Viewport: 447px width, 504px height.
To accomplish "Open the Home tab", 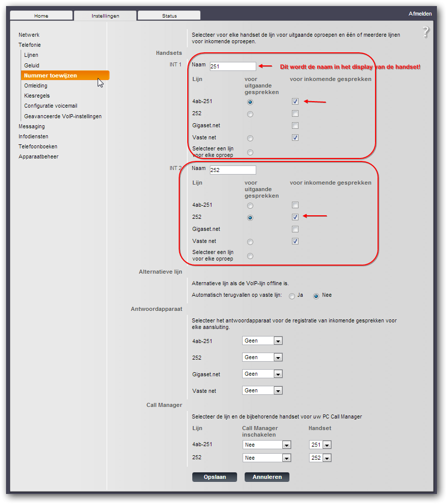I will 41,16.
